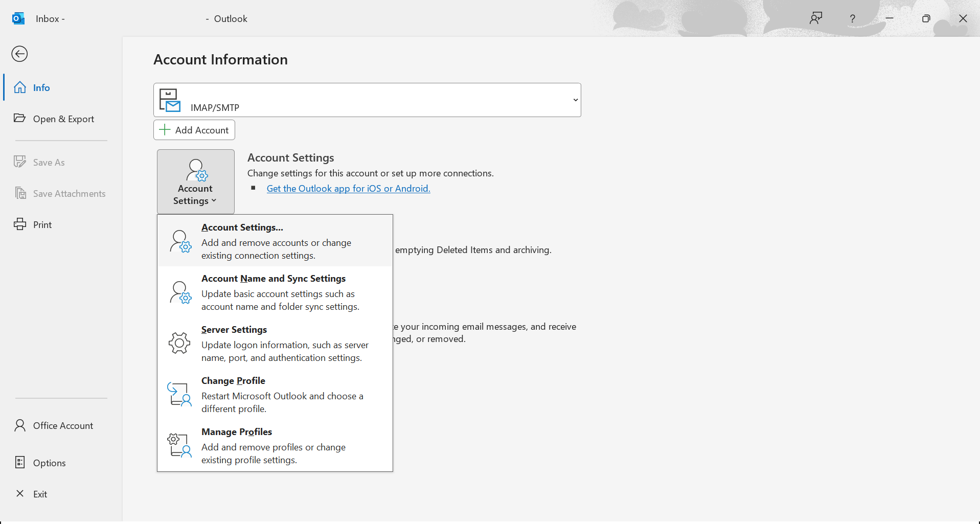The width and height of the screenshot is (980, 524).
Task: Click the Save As icon in sidebar
Action: pyautogui.click(x=20, y=162)
